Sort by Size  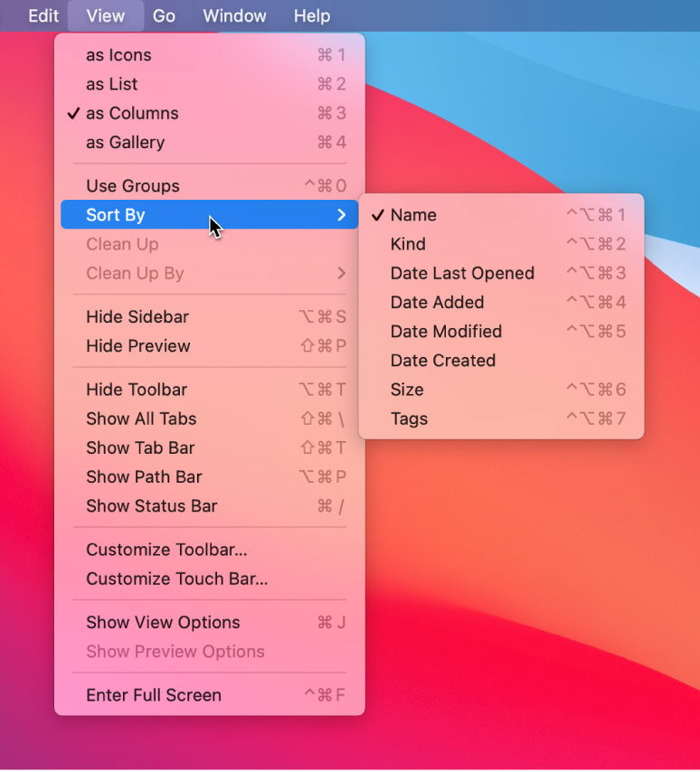[x=501, y=390]
